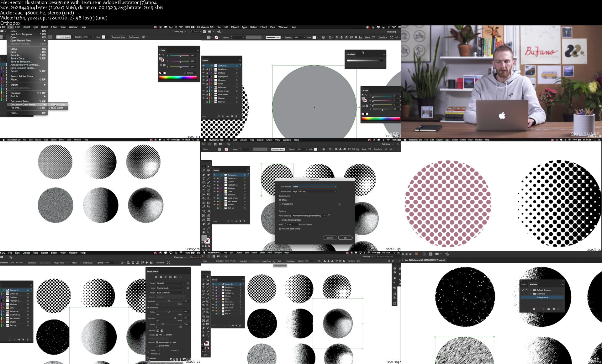Select the Magic Wand tool in the Rasterize frame toolbar
Viewport: 602px width, 364px height.
(x=203, y=171)
